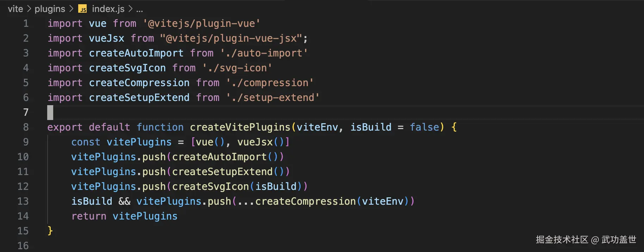Click createVitePlugins function name

[x=240, y=127]
